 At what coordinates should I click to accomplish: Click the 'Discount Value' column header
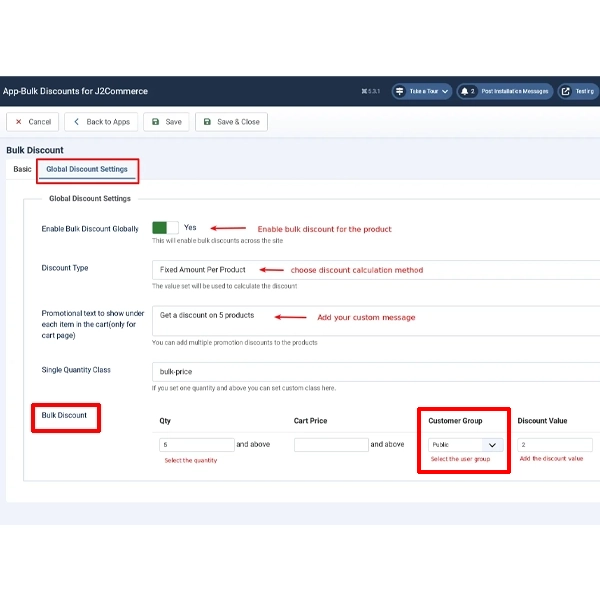[x=542, y=421]
